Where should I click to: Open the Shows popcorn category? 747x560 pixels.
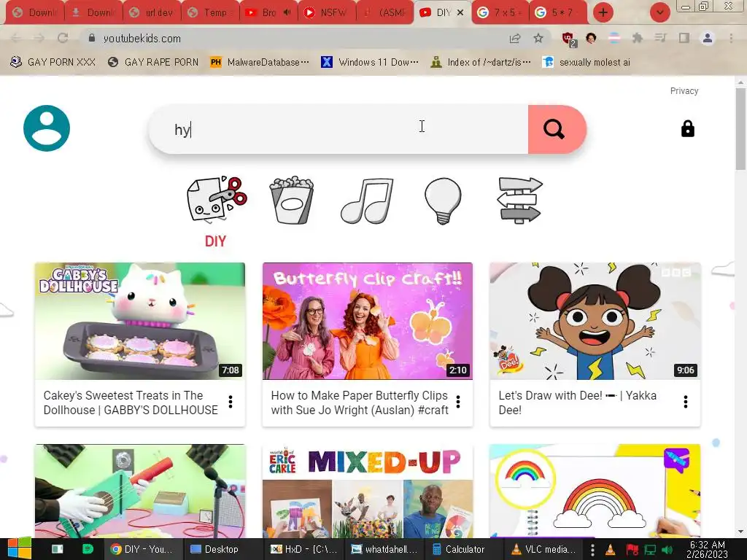click(292, 200)
